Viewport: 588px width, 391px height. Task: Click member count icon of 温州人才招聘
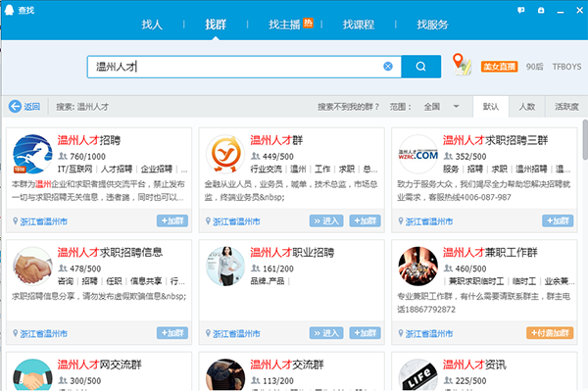(63, 156)
